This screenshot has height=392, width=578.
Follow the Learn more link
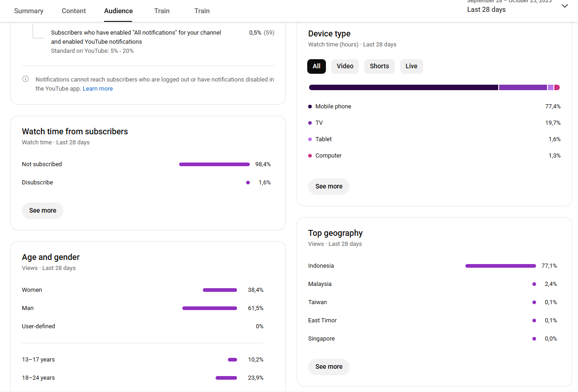[98, 89]
